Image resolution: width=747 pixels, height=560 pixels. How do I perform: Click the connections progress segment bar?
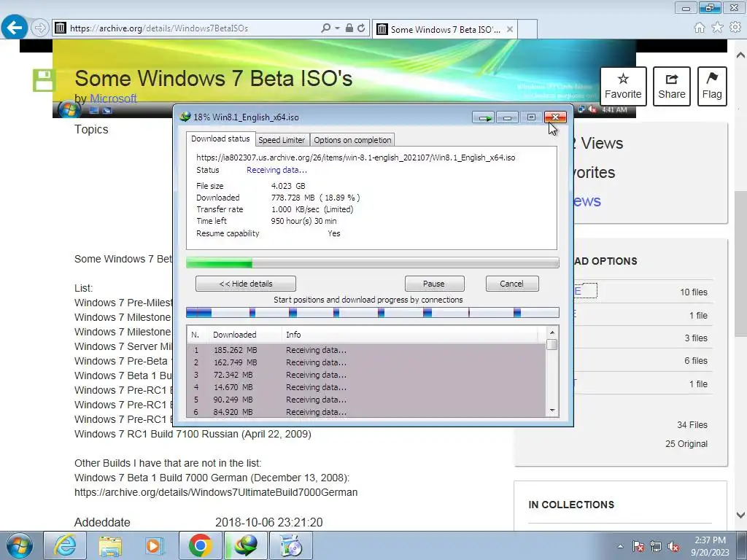(373, 312)
